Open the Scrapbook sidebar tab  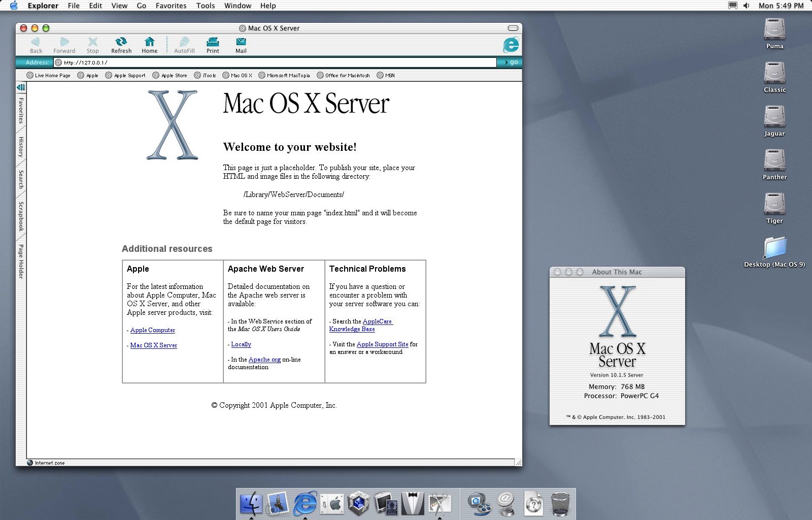[21, 216]
